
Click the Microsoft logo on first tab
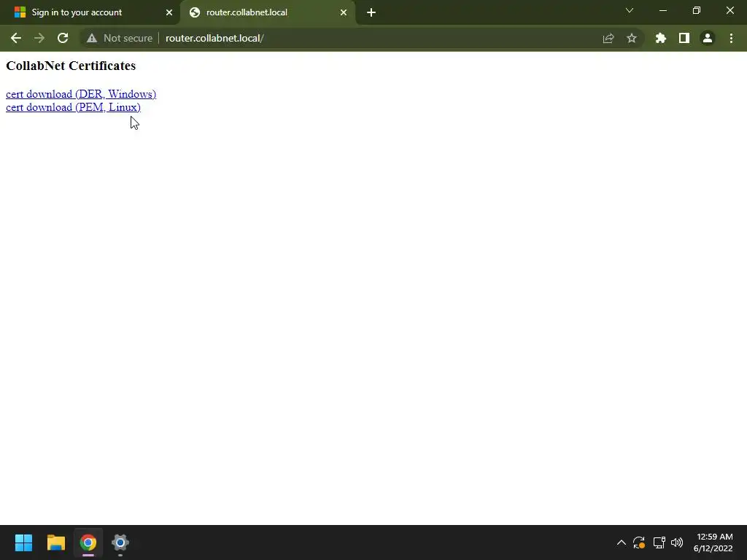20,12
